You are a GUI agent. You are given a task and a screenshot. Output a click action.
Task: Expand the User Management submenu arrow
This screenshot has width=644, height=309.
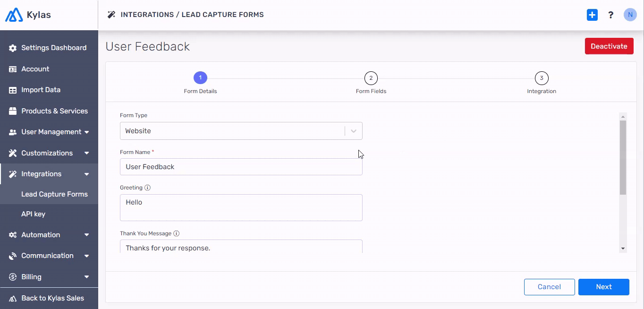tap(86, 132)
